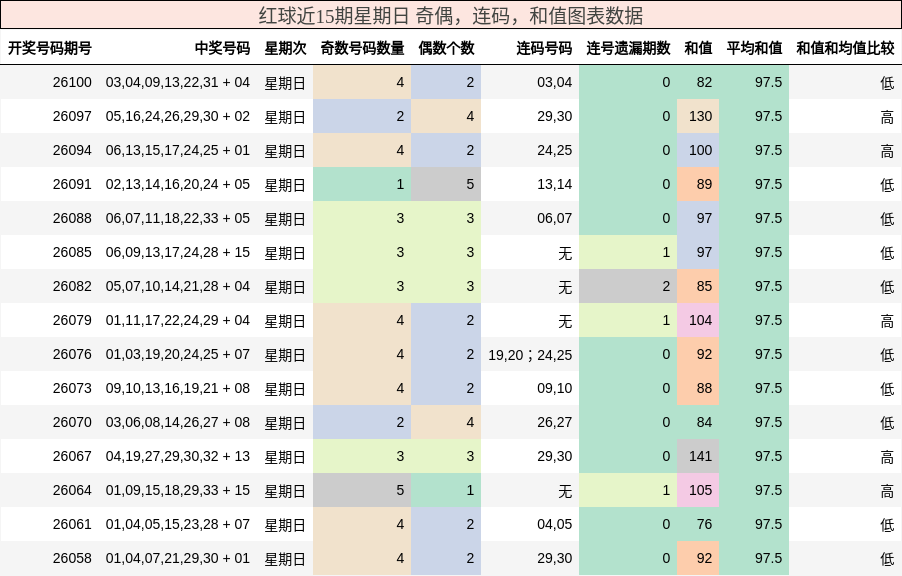This screenshot has width=902, height=576.
Task: Click issue number 26076
Action: pyautogui.click(x=72, y=354)
